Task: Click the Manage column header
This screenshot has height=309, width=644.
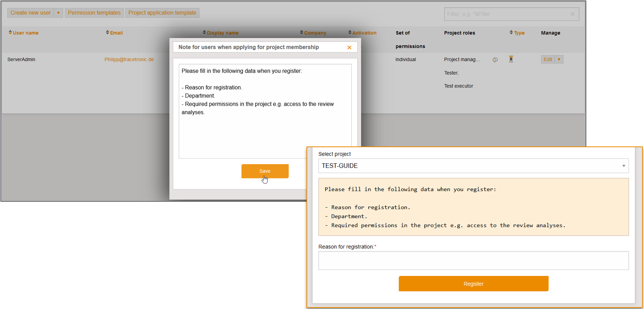Action: pyautogui.click(x=551, y=33)
